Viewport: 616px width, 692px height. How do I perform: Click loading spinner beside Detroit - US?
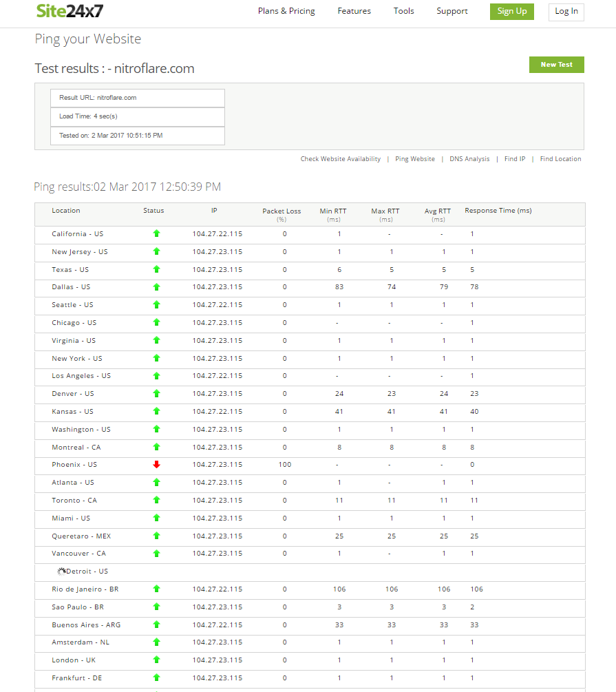pos(61,571)
